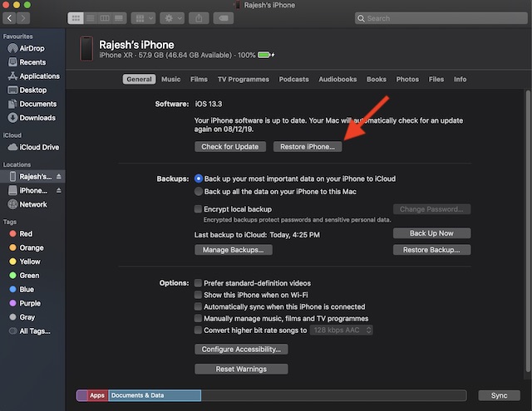
Task: Select back up to this Mac option
Action: click(x=199, y=192)
